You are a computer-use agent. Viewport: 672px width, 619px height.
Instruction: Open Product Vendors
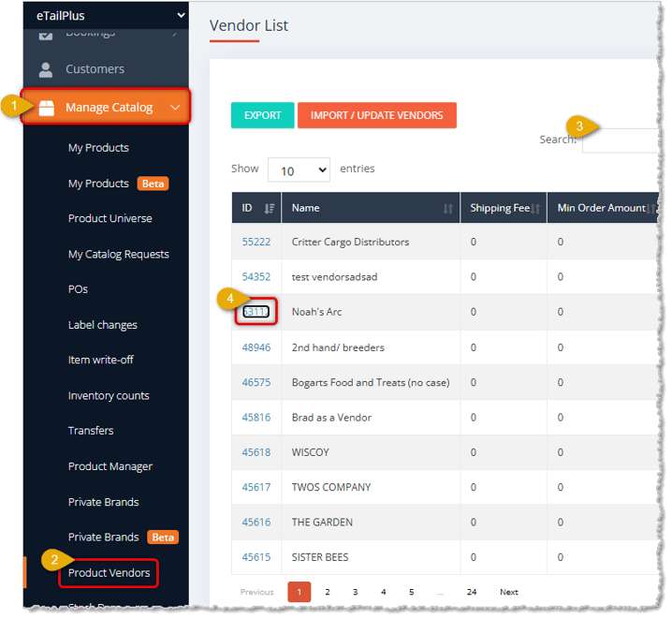(x=109, y=573)
